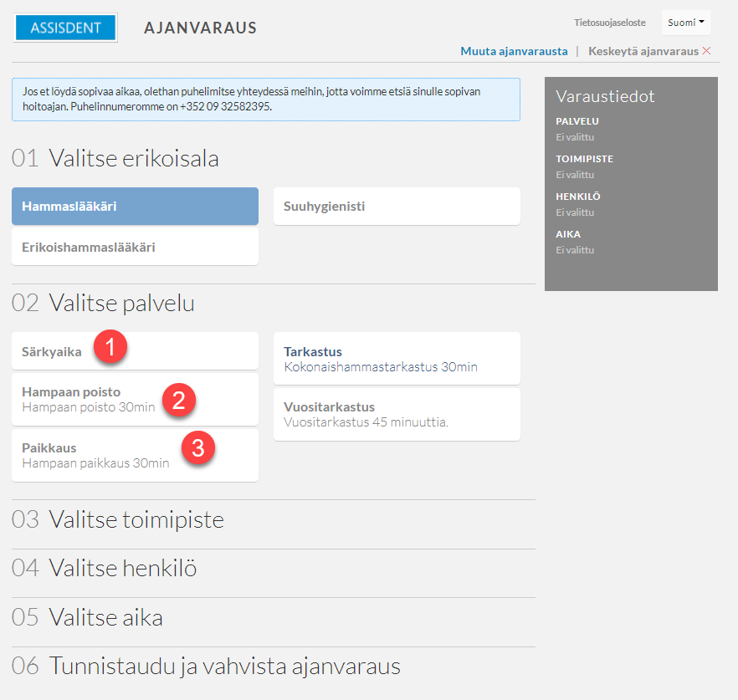Viewport: 738px width, 700px height.
Task: Click the red X cancel icon
Action: click(x=706, y=51)
